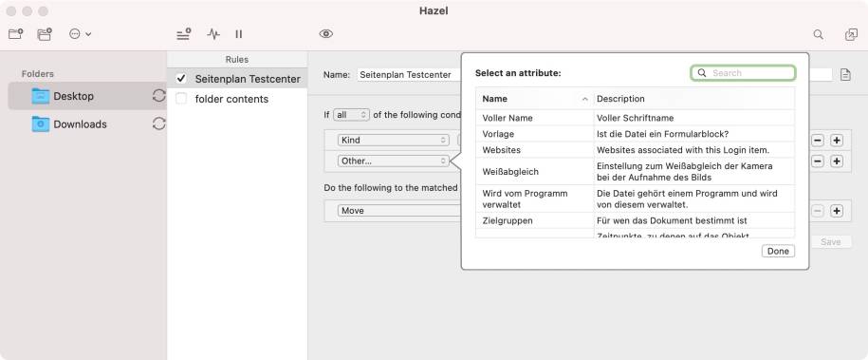This screenshot has width=868, height=360.
Task: Click the add folder toolbar icon
Action: (x=15, y=34)
